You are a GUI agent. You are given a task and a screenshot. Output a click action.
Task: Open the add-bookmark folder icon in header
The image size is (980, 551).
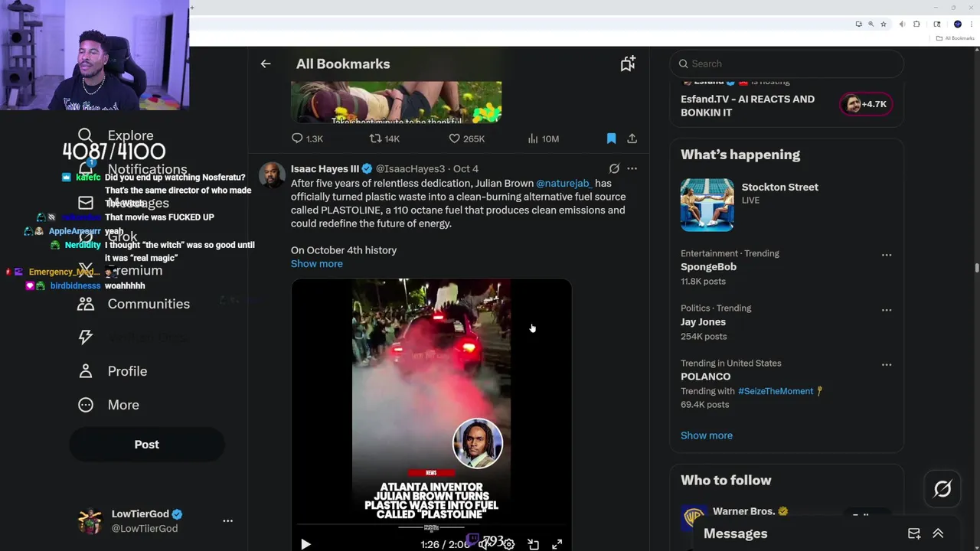click(x=628, y=64)
